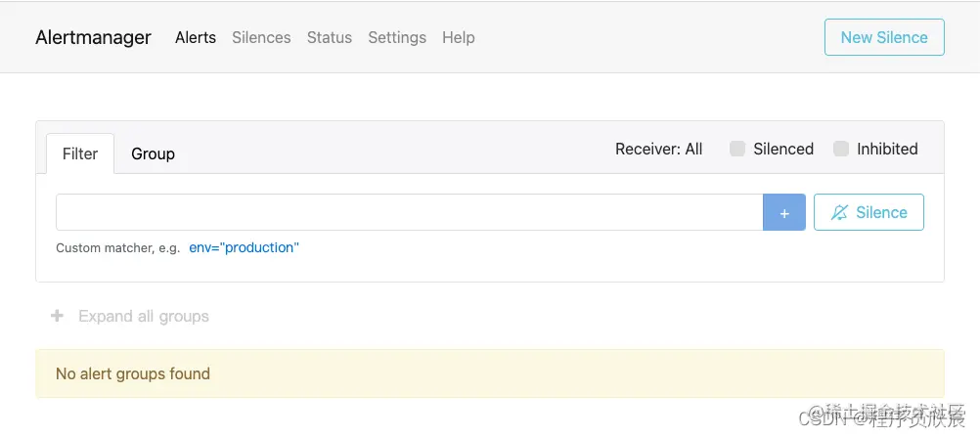
Task: Open the Silences nav item
Action: coord(261,37)
